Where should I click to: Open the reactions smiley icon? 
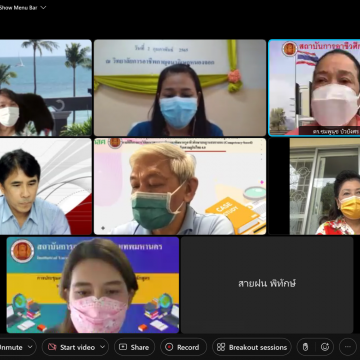(x=325, y=347)
